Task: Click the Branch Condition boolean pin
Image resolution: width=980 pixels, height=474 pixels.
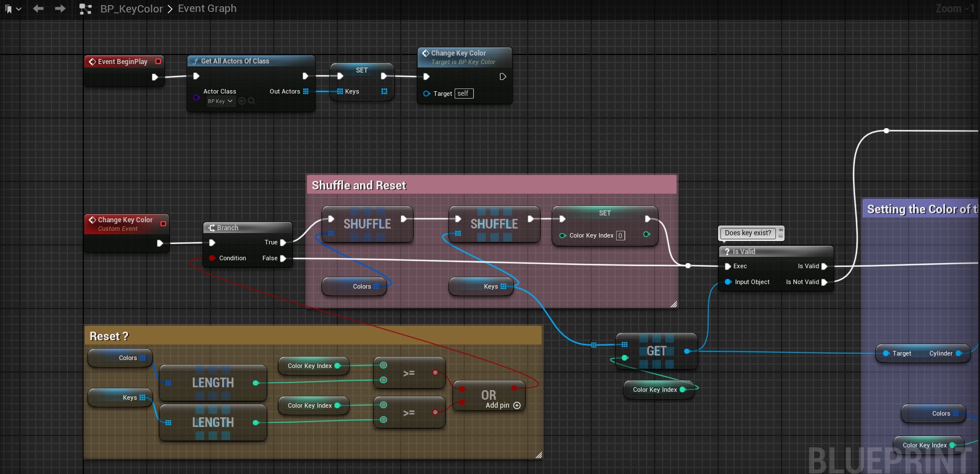Action: (x=212, y=258)
